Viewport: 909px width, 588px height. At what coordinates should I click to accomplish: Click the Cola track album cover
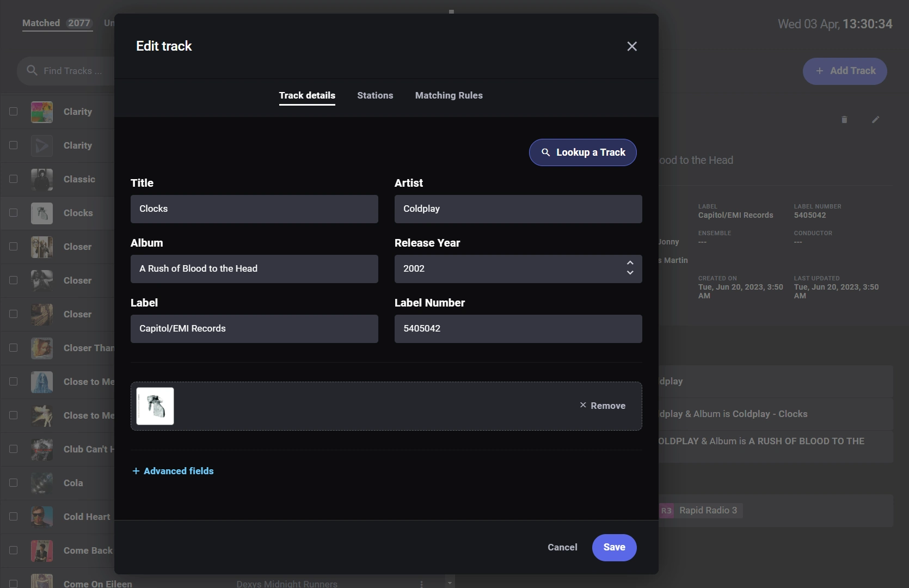coord(42,483)
